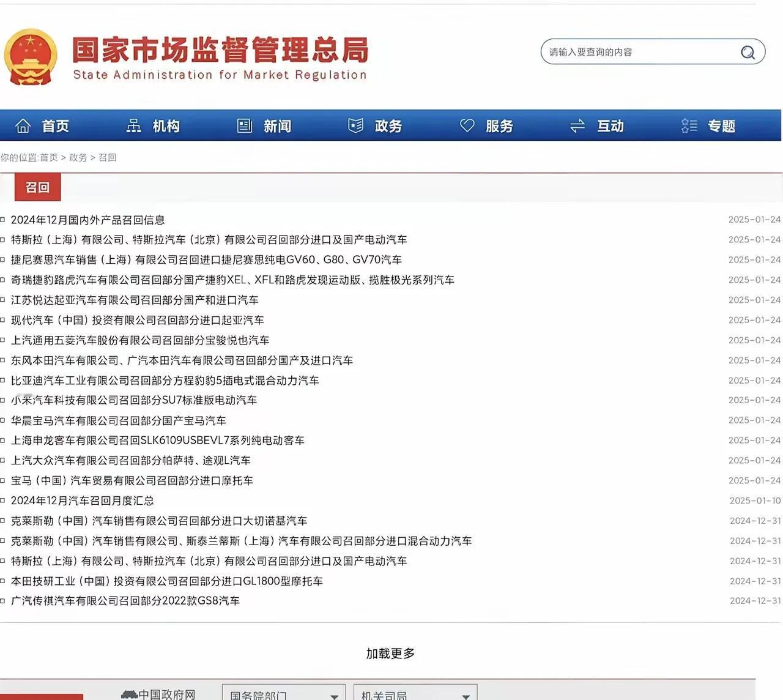Screen dimensions: 783x700
Task: Open the 东风本田 广汽本田 recall notice
Action: point(182,360)
